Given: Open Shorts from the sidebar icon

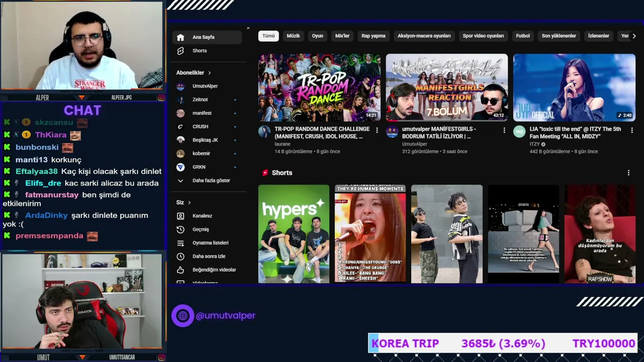Looking at the screenshot, I should 181,51.
